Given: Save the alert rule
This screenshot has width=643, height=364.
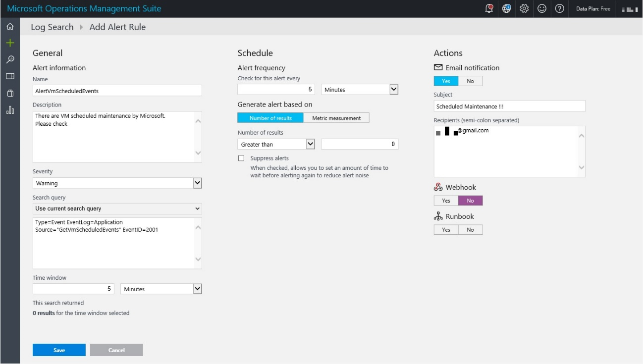Looking at the screenshot, I should point(59,350).
